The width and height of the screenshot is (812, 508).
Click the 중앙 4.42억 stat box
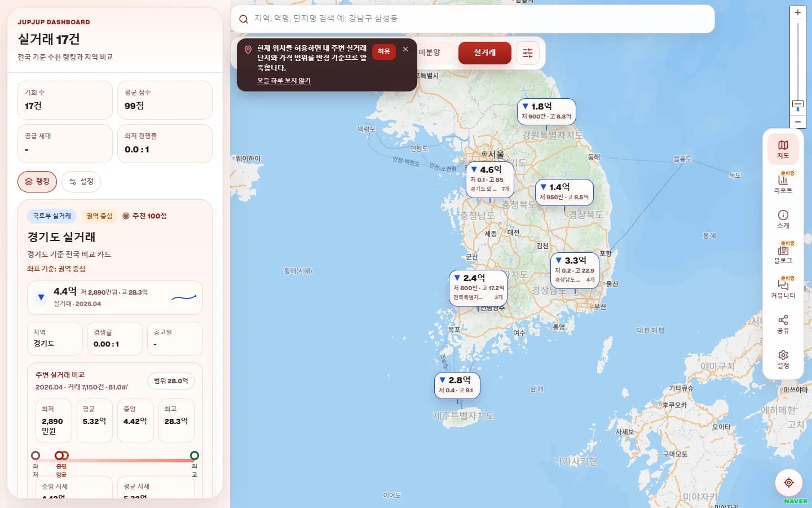[135, 421]
